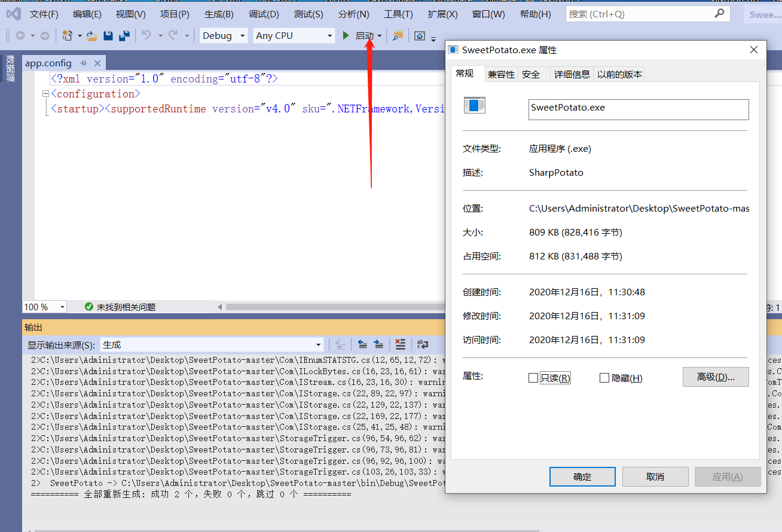Navigate forward with the forward arrow icon
Viewport: 782px width, 532px height.
(45, 36)
